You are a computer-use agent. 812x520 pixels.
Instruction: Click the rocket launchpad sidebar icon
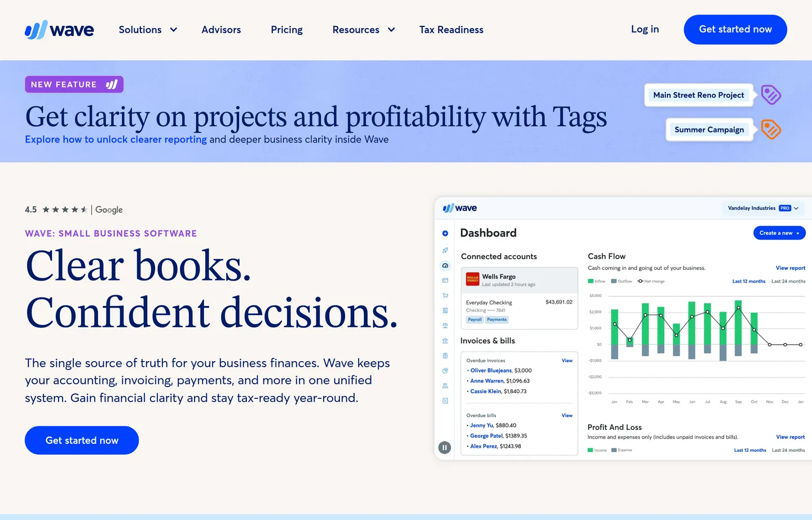click(445, 250)
